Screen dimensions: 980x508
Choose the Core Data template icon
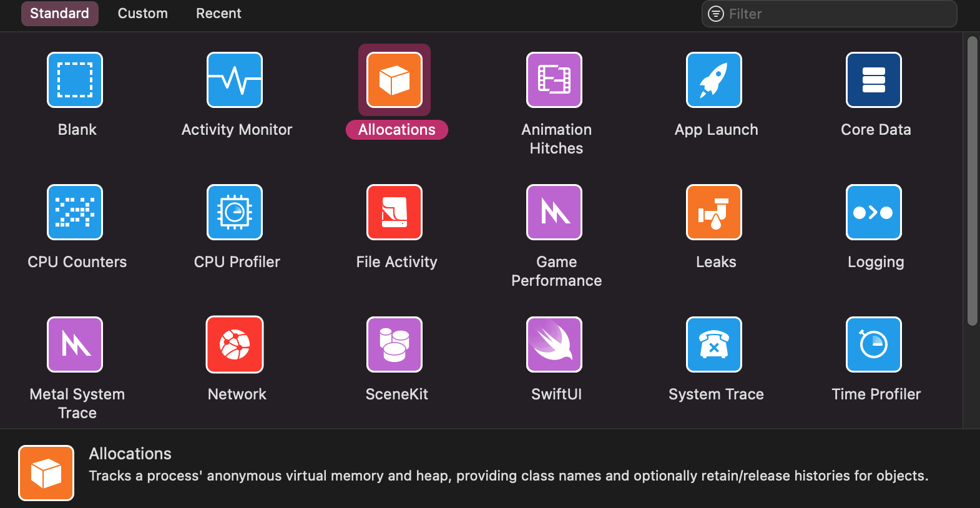click(x=874, y=80)
